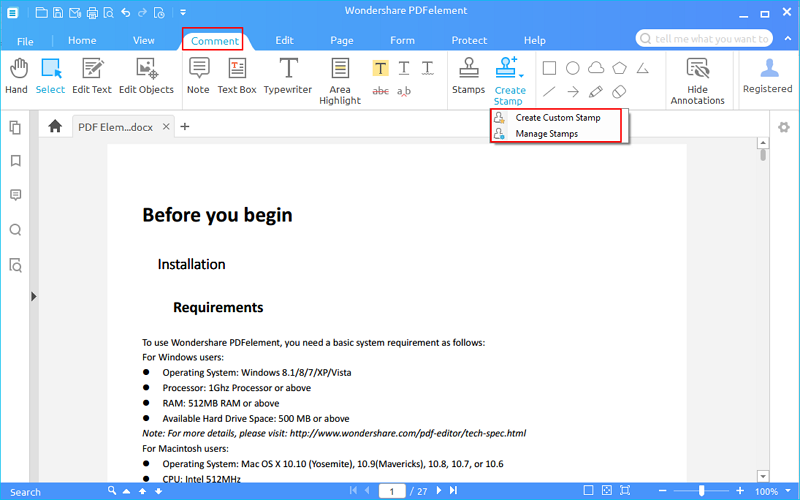Pick the connected lines tool

(x=643, y=68)
